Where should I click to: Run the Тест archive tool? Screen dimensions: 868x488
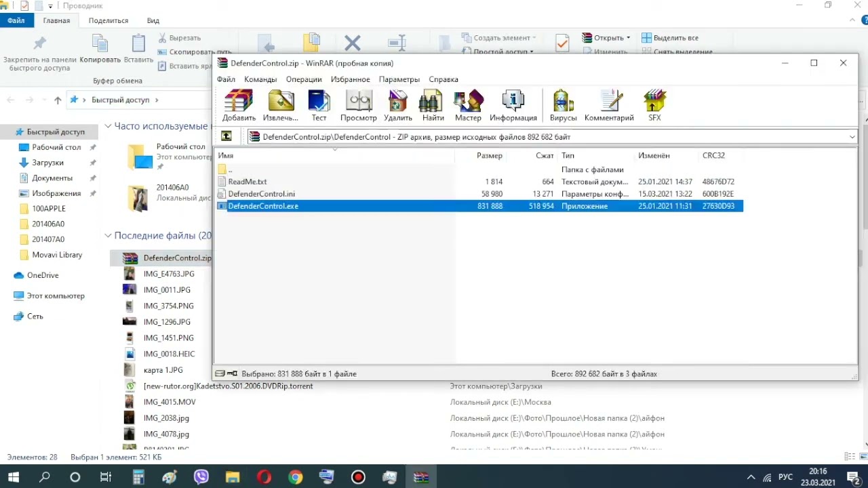coord(319,106)
